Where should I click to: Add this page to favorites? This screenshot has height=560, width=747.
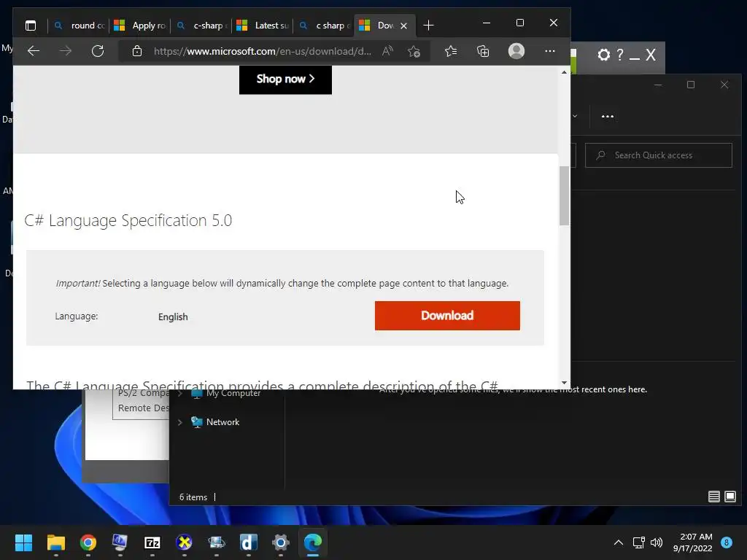pos(414,51)
